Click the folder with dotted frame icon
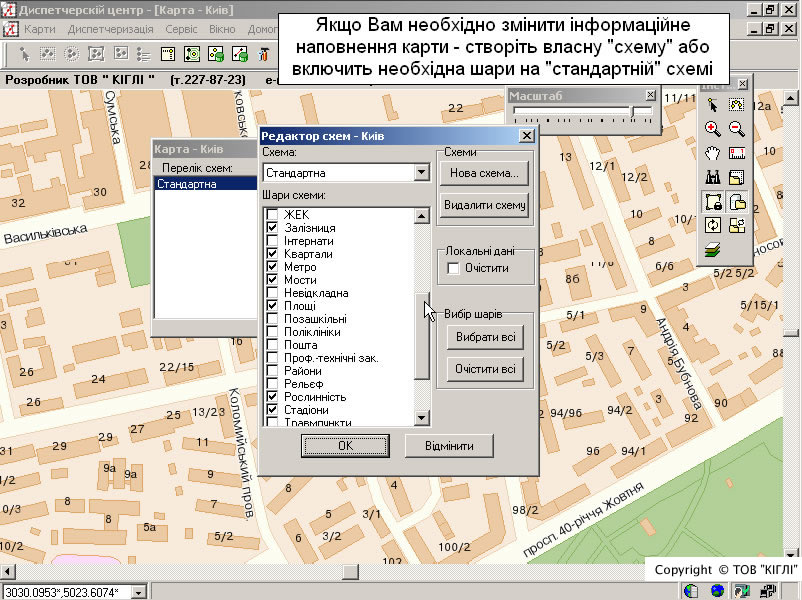 tap(737, 177)
